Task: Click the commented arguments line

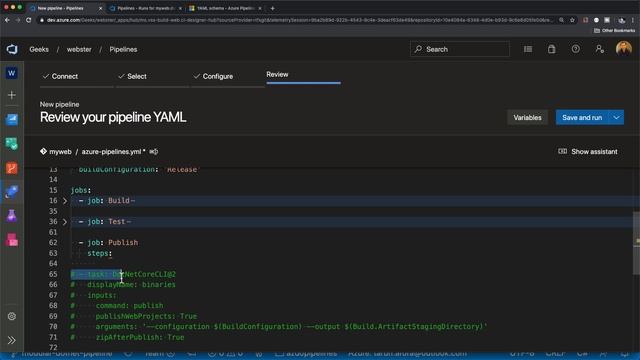Action: pos(278,327)
